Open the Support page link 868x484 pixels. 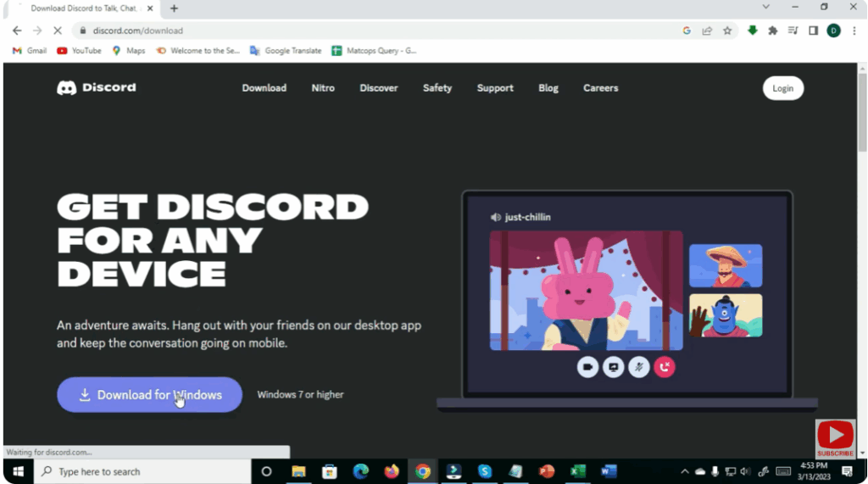[x=495, y=88]
